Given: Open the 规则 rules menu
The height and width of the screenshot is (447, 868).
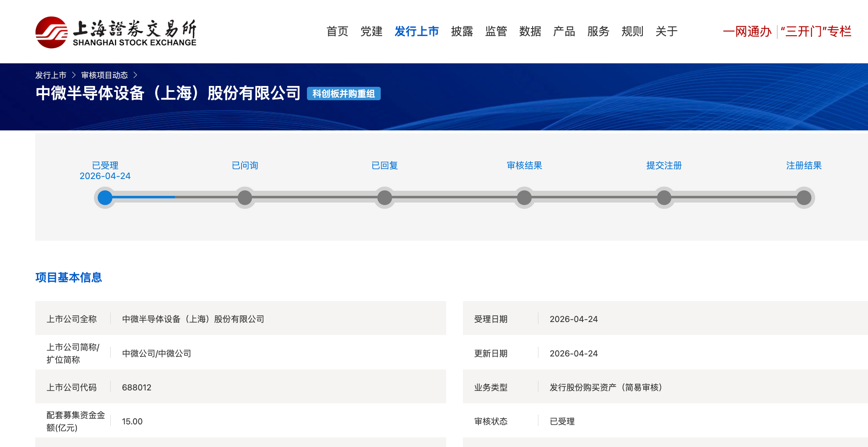Looking at the screenshot, I should tap(632, 31).
